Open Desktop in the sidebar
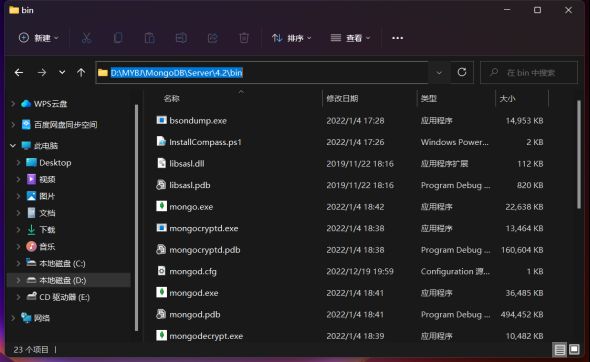Viewport: 590px width, 362px height. 49,163
